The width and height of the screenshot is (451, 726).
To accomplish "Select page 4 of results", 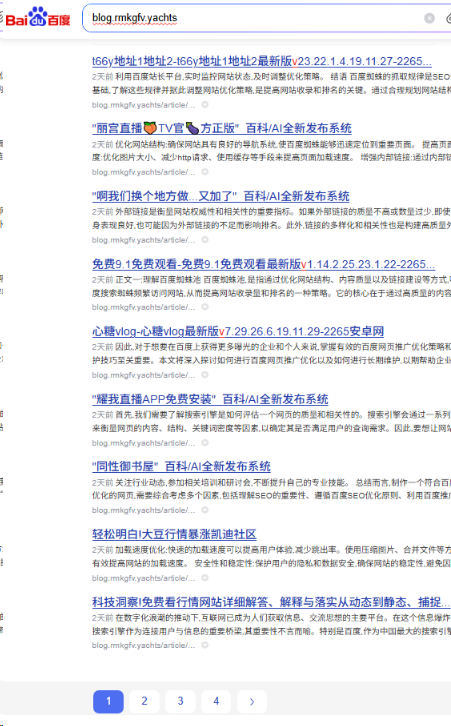I will coord(216,701).
